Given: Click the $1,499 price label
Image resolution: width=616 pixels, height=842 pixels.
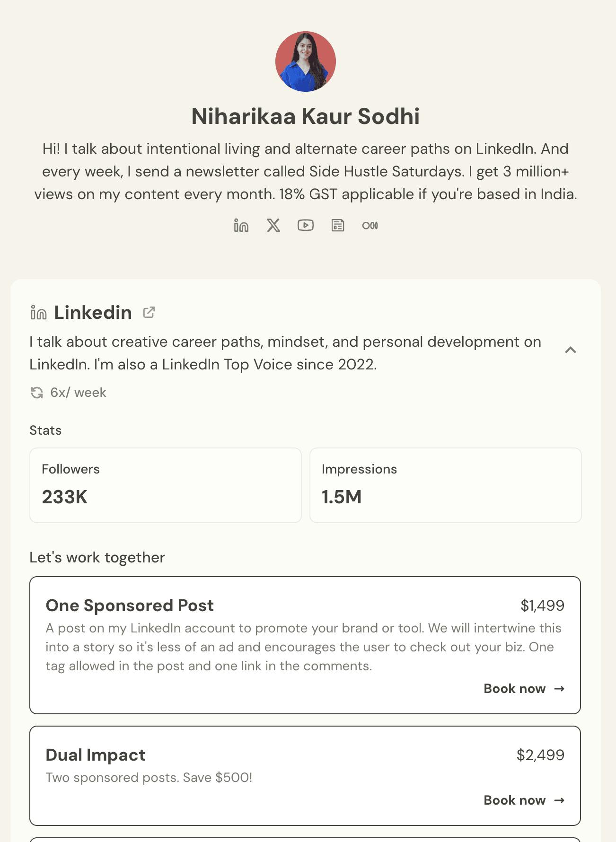Looking at the screenshot, I should pyautogui.click(x=543, y=605).
